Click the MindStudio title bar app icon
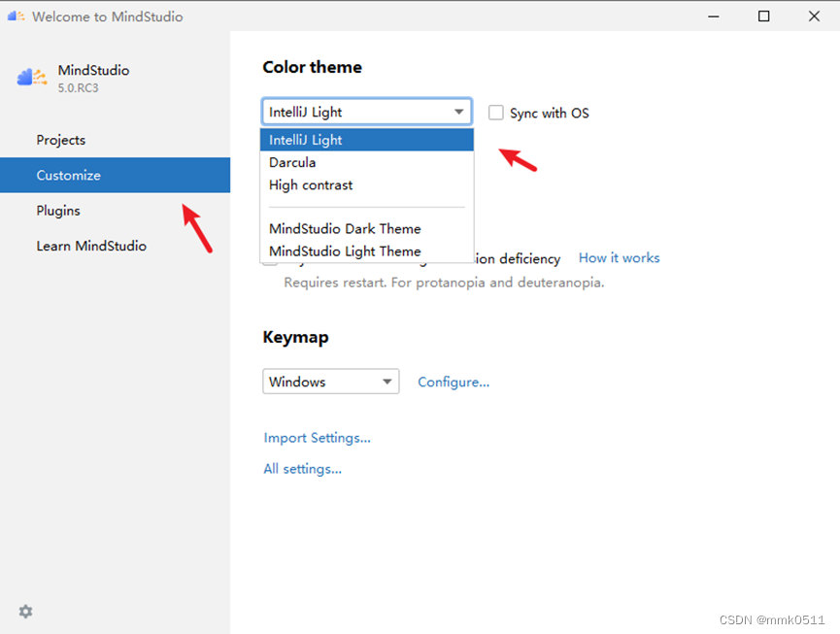Image resolution: width=840 pixels, height=634 pixels. pyautogui.click(x=16, y=17)
